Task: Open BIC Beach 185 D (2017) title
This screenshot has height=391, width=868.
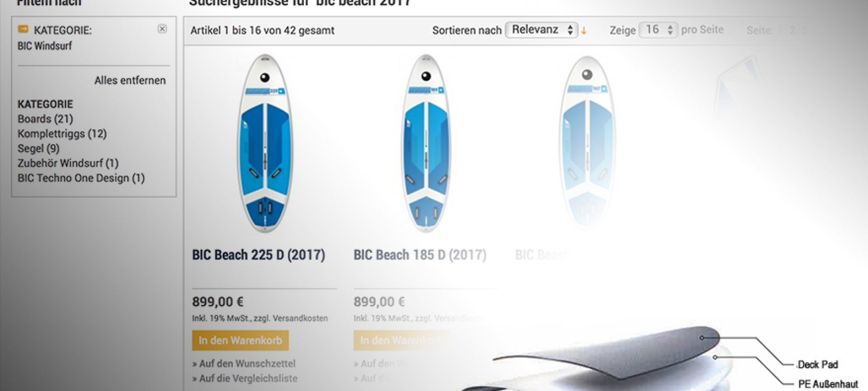Action: click(x=420, y=255)
